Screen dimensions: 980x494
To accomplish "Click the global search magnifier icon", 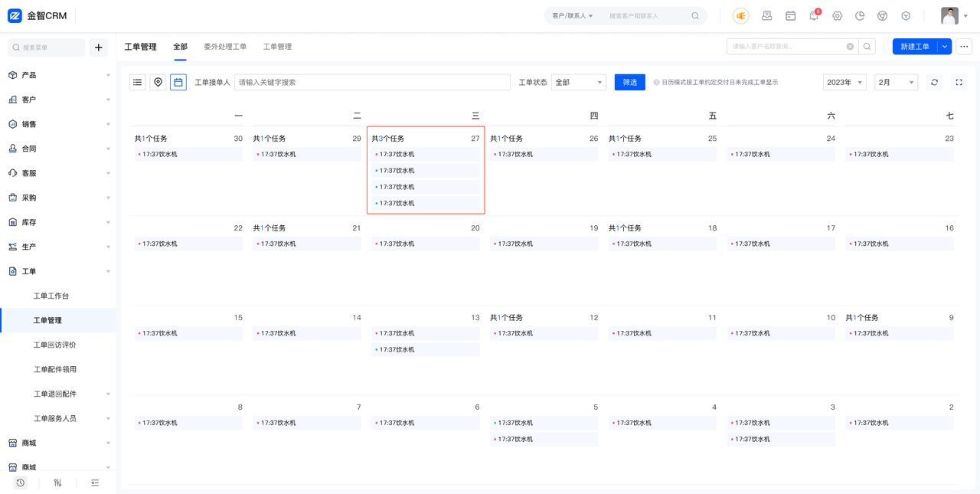I will pos(695,15).
